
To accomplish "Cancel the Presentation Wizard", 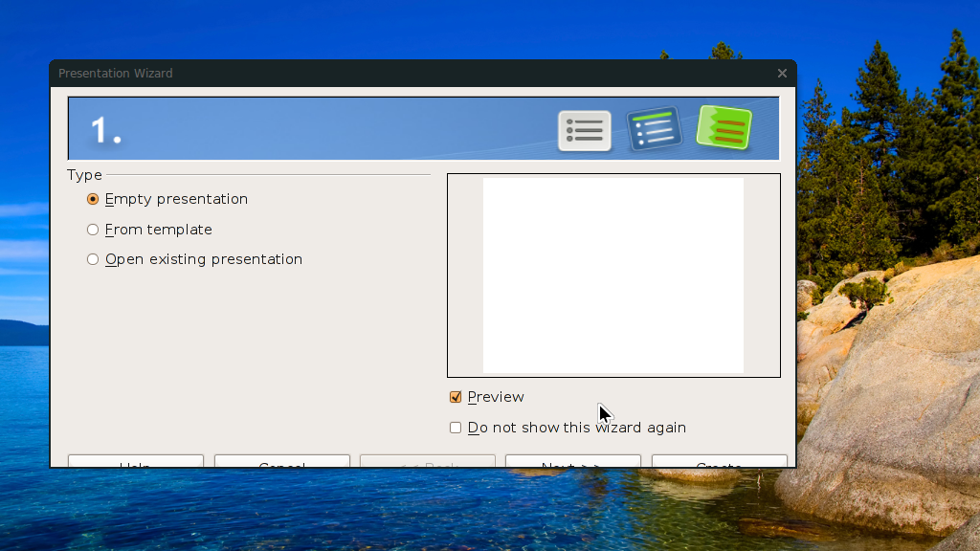I will tap(282, 462).
